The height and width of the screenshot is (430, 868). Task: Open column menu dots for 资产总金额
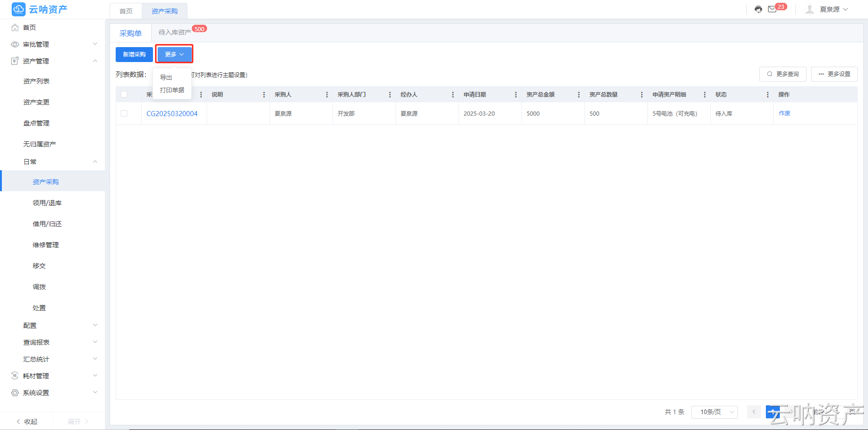click(x=579, y=95)
